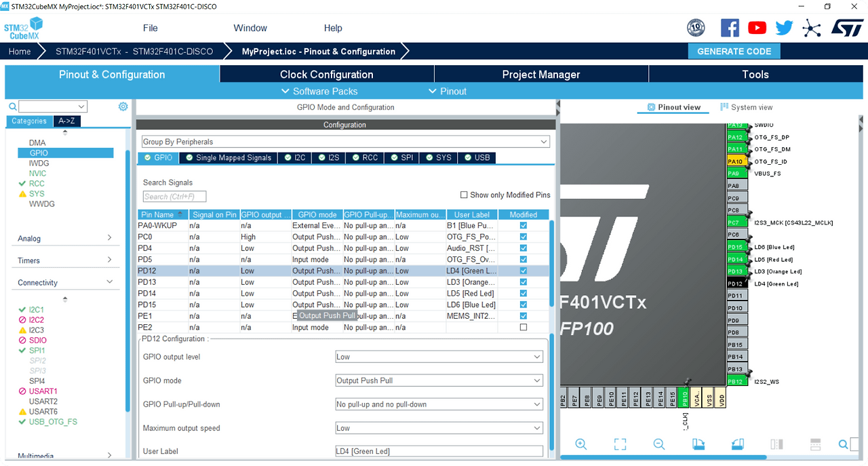
Task: Click the ST logo in the header
Action: click(x=847, y=28)
